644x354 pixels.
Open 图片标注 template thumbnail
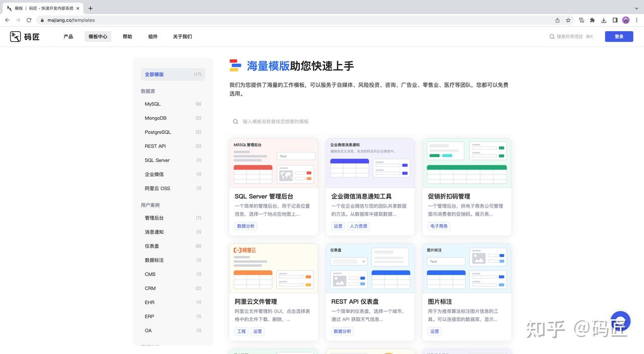point(467,269)
